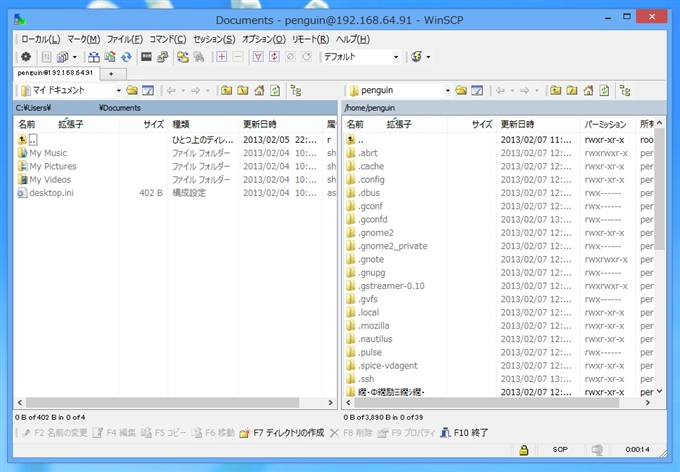680x472 pixels.
Task: Sort remote panel by 更新日時 column header
Action: (x=538, y=125)
